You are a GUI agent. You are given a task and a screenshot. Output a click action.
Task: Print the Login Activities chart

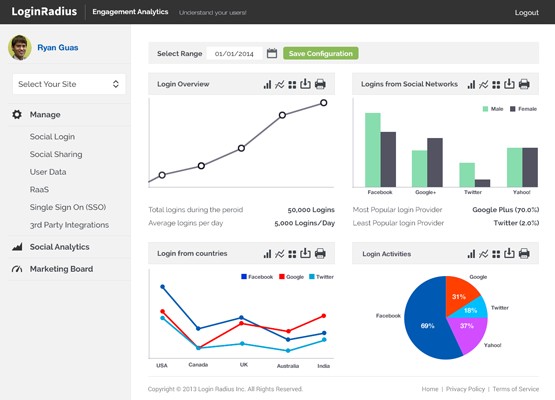click(x=524, y=253)
